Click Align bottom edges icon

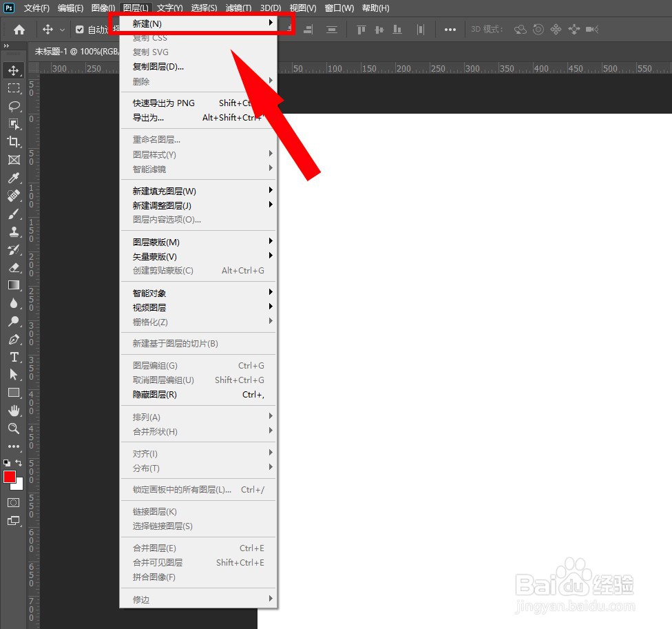coord(397,30)
